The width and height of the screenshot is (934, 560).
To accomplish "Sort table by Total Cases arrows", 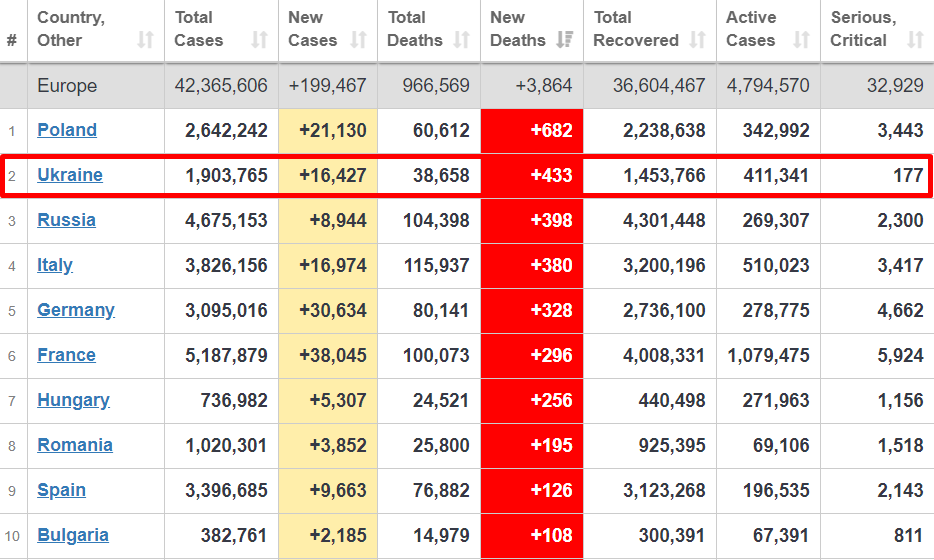I will [x=260, y=40].
